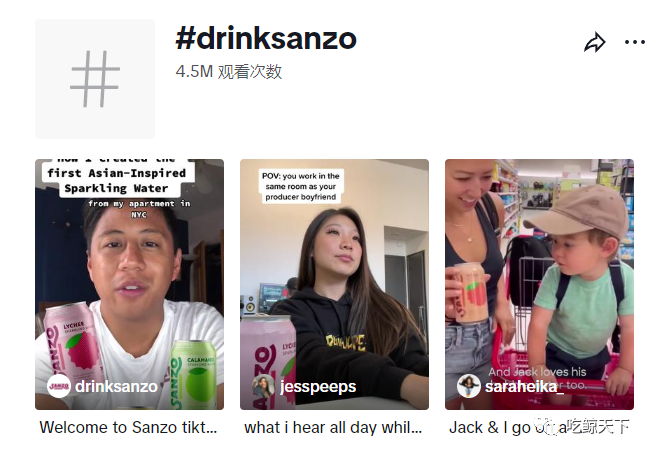Click the jesspeeps profile avatar
This screenshot has height=454, width=650.
(x=263, y=386)
